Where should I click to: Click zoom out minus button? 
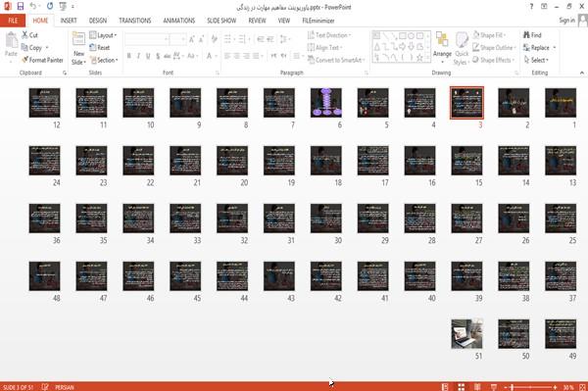[505, 387]
